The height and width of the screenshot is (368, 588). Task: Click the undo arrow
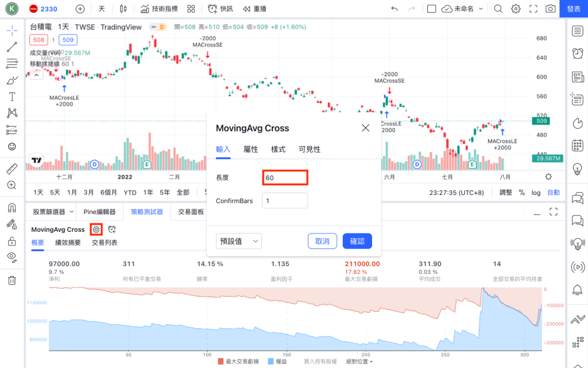click(394, 9)
